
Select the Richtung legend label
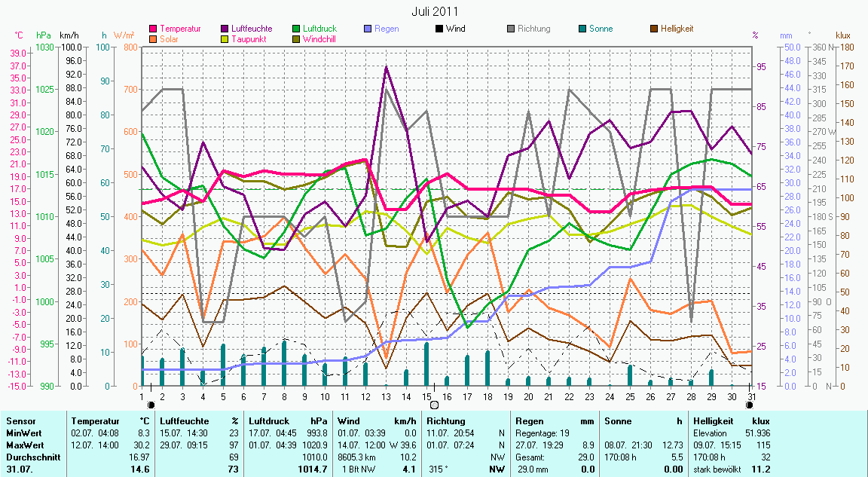click(x=533, y=29)
